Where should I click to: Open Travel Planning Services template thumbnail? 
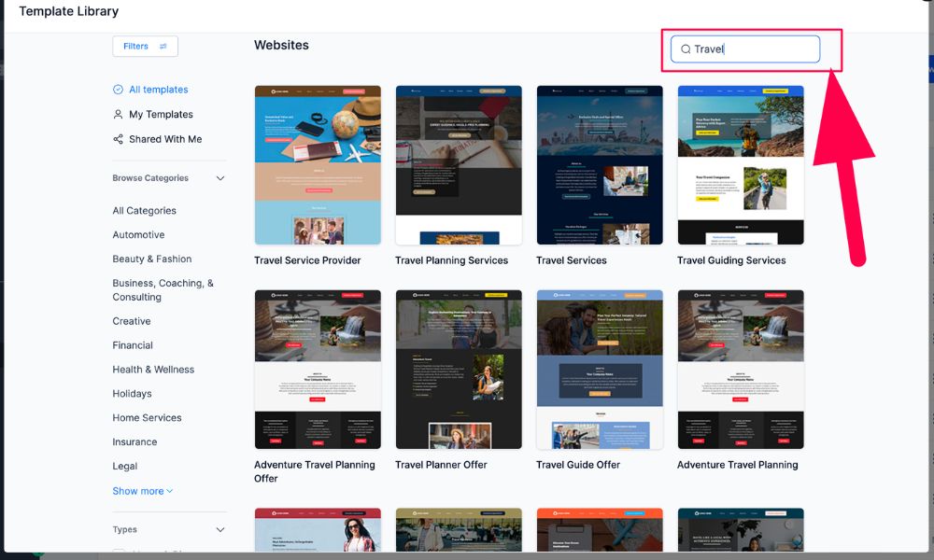tap(459, 165)
